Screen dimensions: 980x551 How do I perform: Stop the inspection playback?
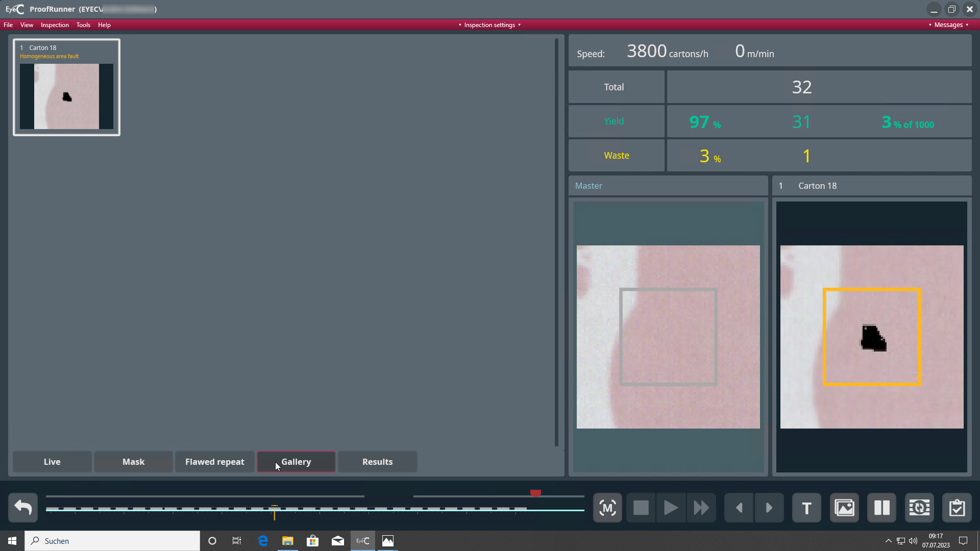click(641, 508)
